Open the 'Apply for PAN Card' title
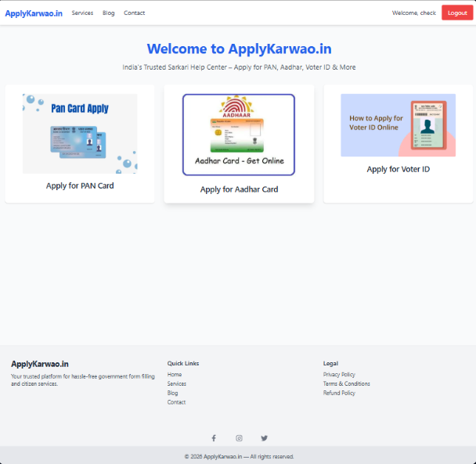 point(80,185)
